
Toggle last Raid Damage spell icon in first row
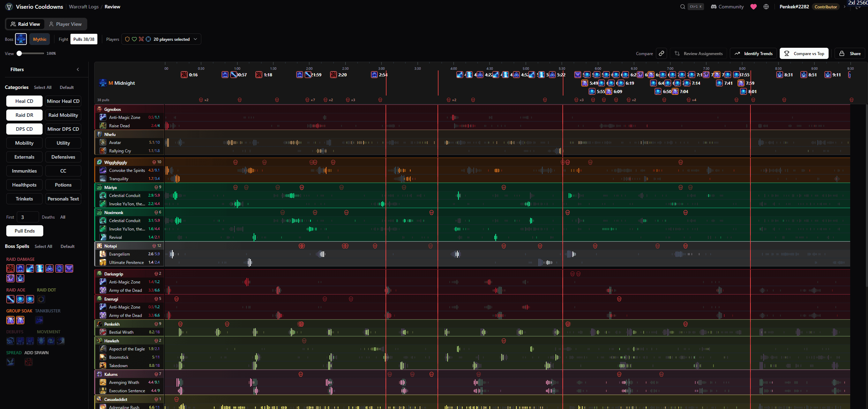pos(69,268)
